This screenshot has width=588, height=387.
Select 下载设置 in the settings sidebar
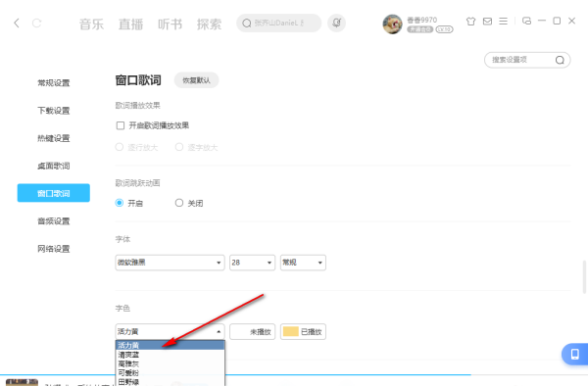[54, 111]
